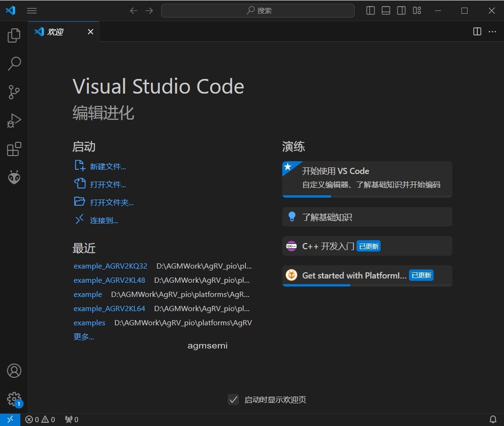Minimize the VS Code window

point(438,10)
